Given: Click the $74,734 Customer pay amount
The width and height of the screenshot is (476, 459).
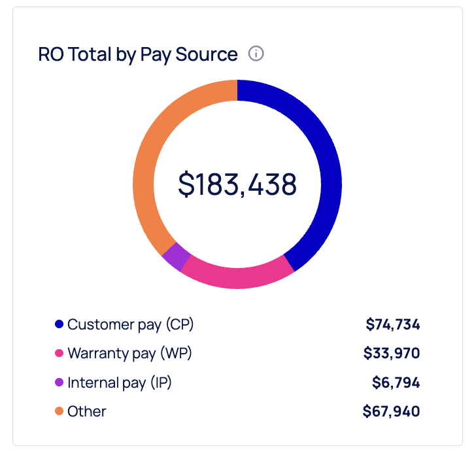Looking at the screenshot, I should (392, 324).
